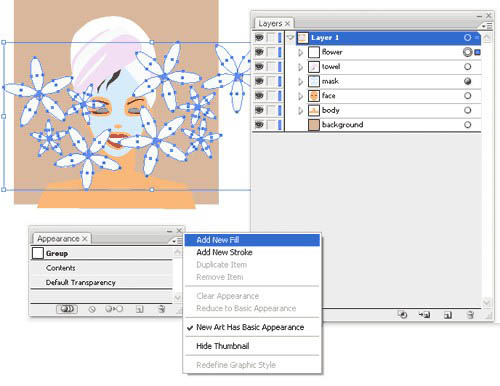500x386 pixels.
Task: Click Make/Release Clipping Mask icon in Layers
Action: point(403,315)
